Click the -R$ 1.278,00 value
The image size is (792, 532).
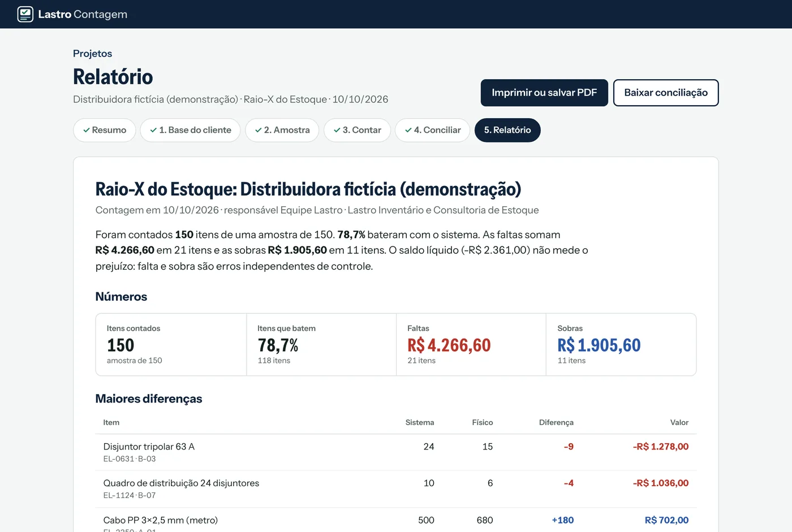pos(661,447)
